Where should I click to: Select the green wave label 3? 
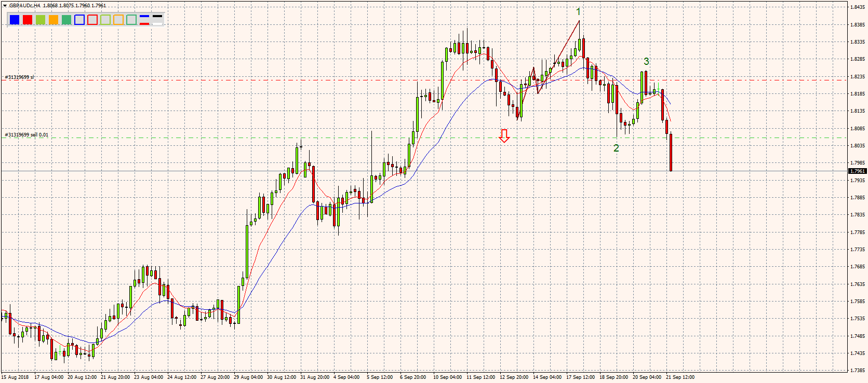646,61
